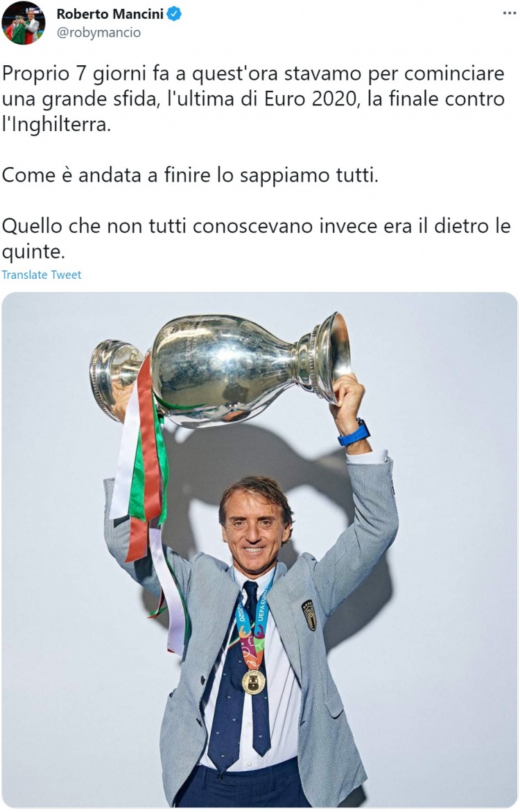Click the word 'l'Inghilterra' in tweet text
Screen dimensions: 520x812
(56, 126)
